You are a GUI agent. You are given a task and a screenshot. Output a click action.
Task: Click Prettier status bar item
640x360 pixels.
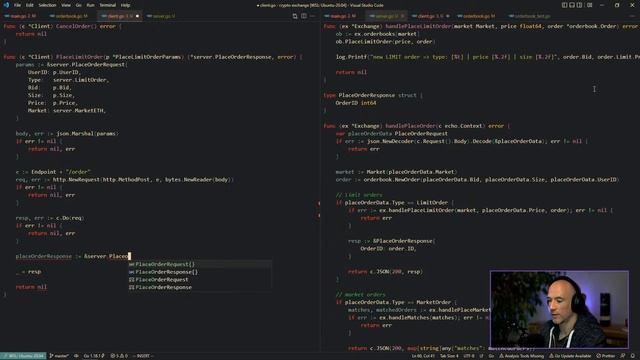pos(605,356)
